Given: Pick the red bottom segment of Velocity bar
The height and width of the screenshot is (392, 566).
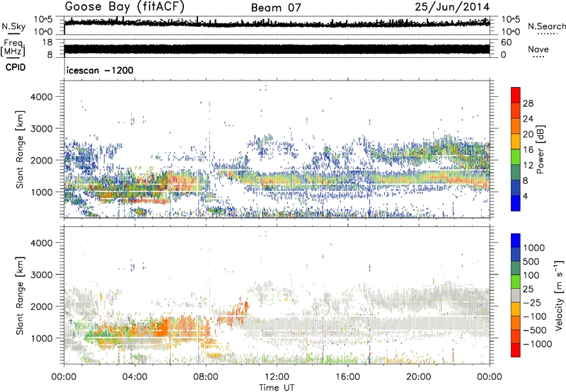Looking at the screenshot, I should (516, 350).
